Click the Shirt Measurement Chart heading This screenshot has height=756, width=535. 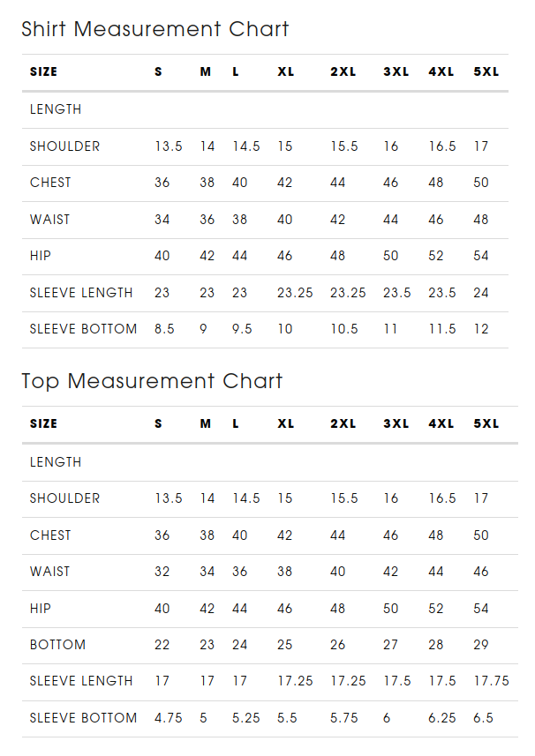pos(155,29)
